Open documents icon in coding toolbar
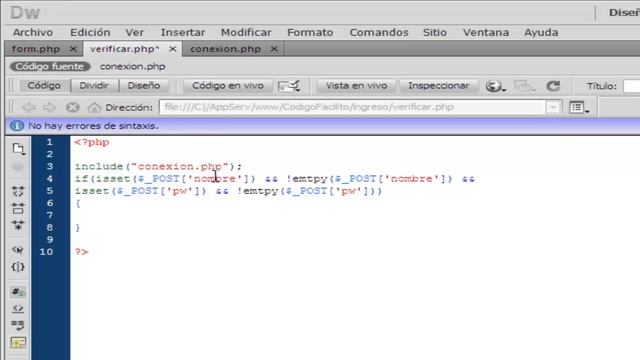Screen dimensions: 640x360 [x=18, y=149]
